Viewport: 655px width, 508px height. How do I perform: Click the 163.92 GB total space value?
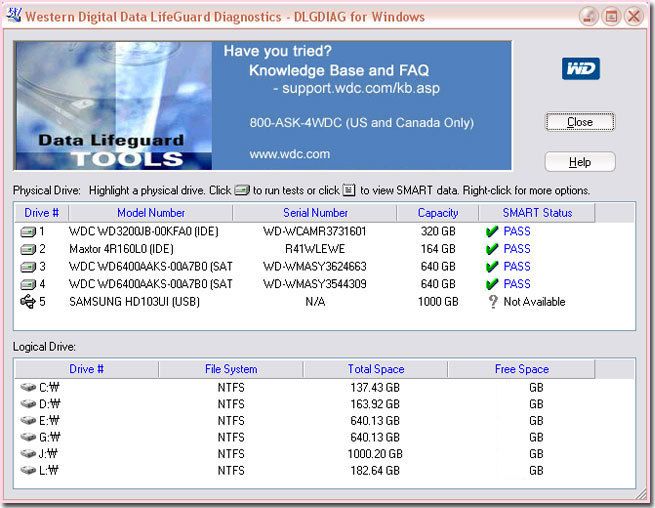tap(375, 404)
